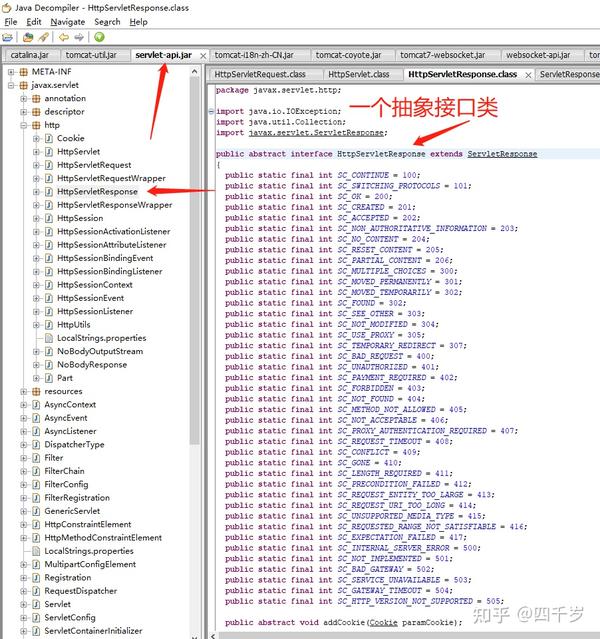
Task: Click the NoBodyResponse class file icon
Action: click(x=49, y=365)
